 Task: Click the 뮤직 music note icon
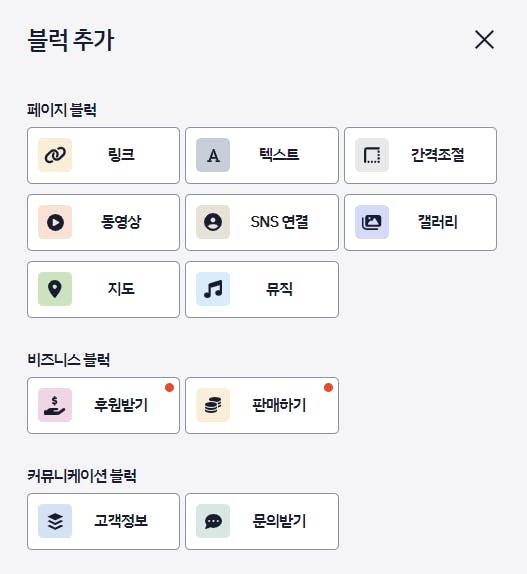213,289
